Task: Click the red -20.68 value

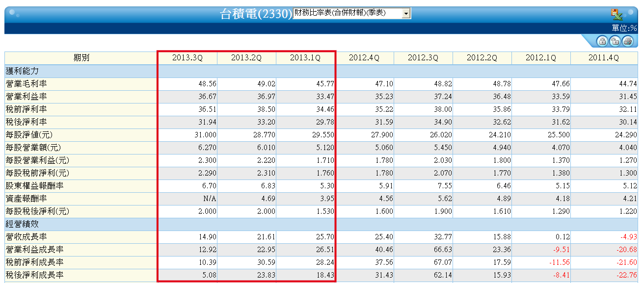Action: click(x=626, y=250)
